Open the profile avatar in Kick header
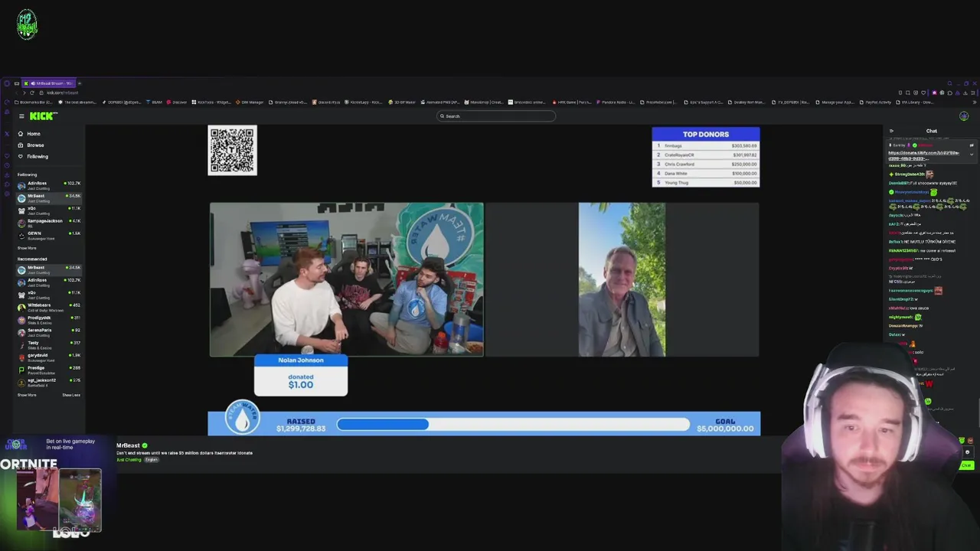Viewport: 980px width, 551px height. 964,116
